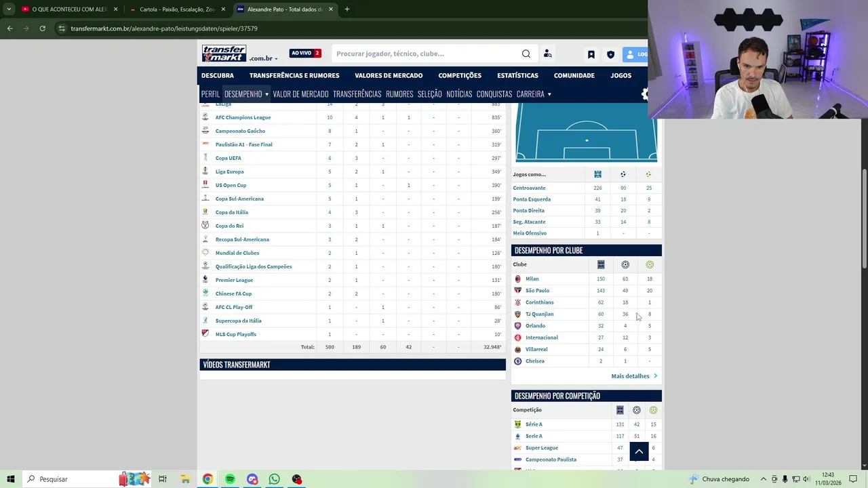Screen dimensions: 868x488
Task: Click the Premier League competition logo
Action: (x=205, y=279)
